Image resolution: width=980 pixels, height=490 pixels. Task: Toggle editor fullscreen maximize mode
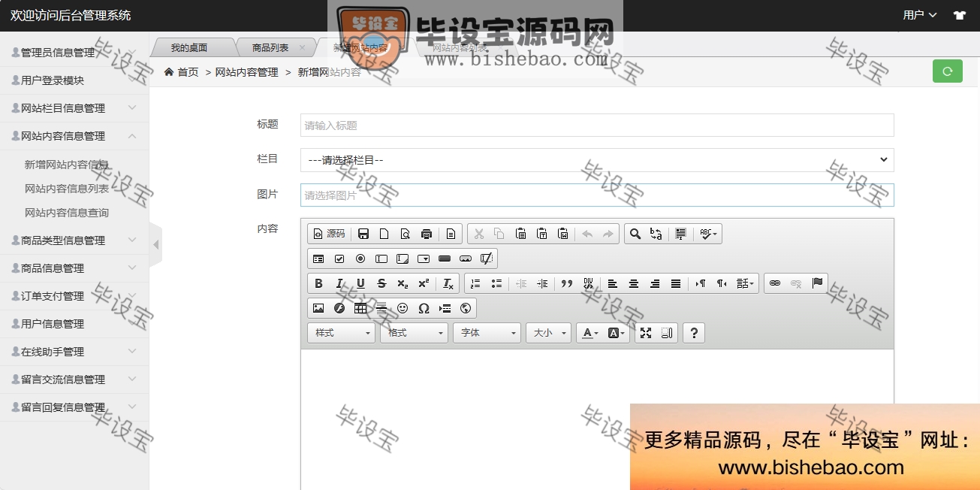tap(646, 333)
